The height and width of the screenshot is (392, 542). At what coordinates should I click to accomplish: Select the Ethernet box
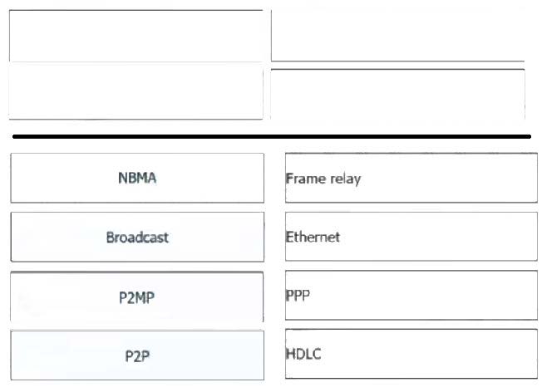pyautogui.click(x=411, y=237)
